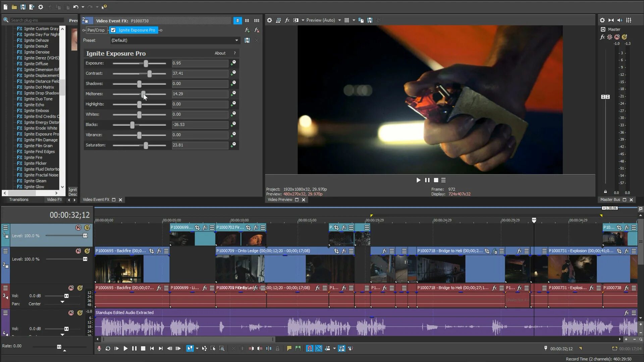Select the Video Event FX panel tab
This screenshot has height=362, width=644.
click(x=96, y=199)
